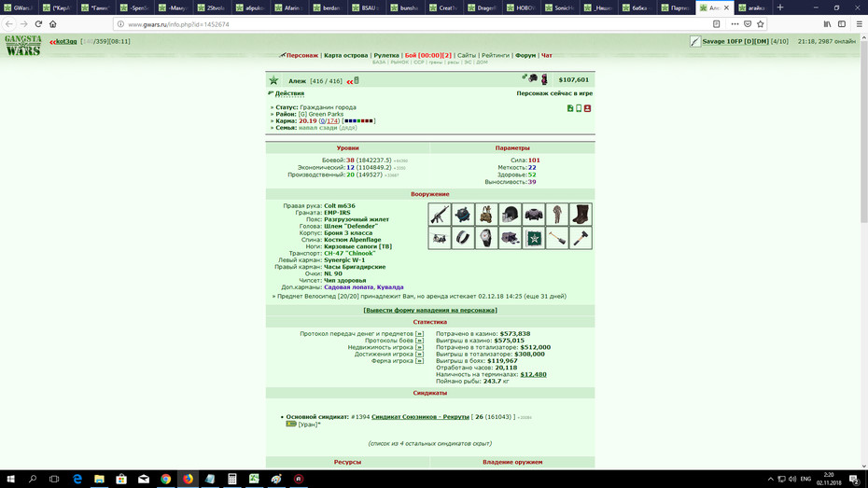Click the Synergic W-1 bracelet icon

[463, 238]
